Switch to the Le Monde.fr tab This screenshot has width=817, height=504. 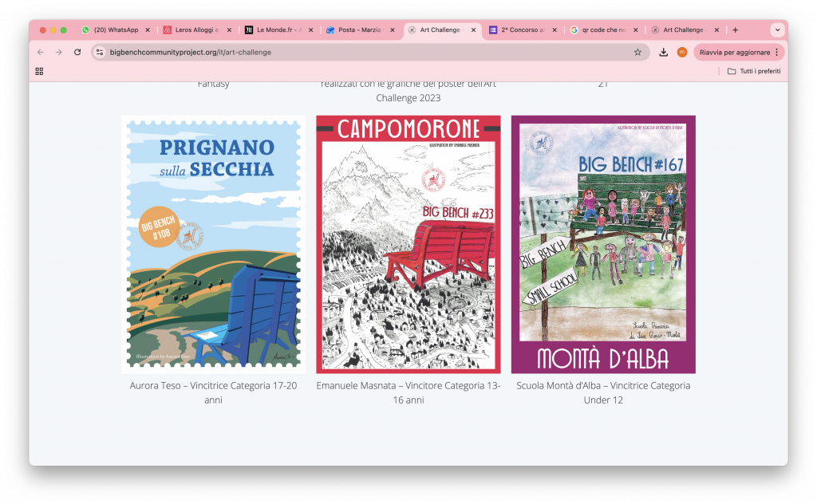pyautogui.click(x=274, y=30)
